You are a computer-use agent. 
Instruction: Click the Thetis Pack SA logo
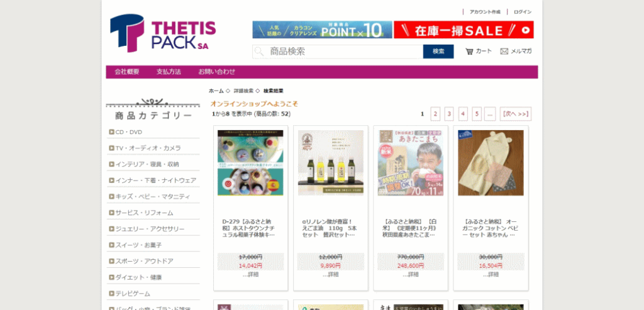tap(163, 33)
